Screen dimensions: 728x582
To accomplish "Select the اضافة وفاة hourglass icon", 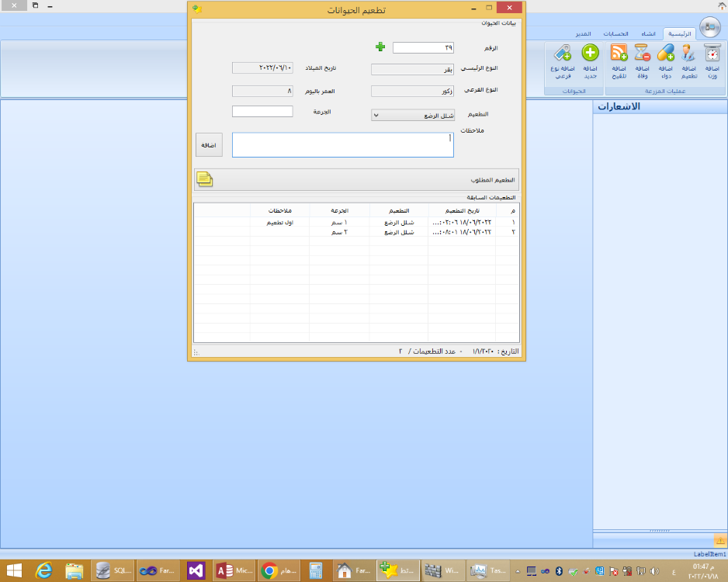I will (643, 54).
